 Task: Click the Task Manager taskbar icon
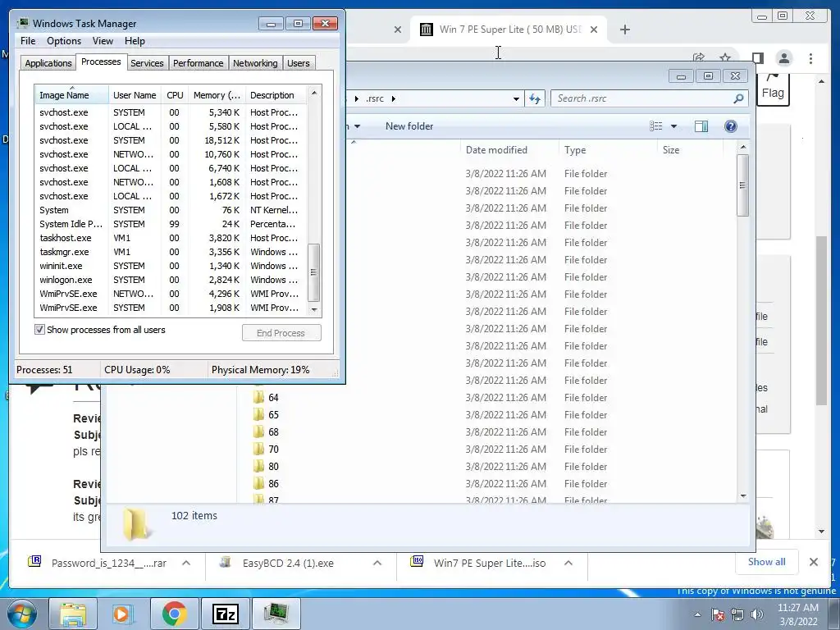pos(276,614)
